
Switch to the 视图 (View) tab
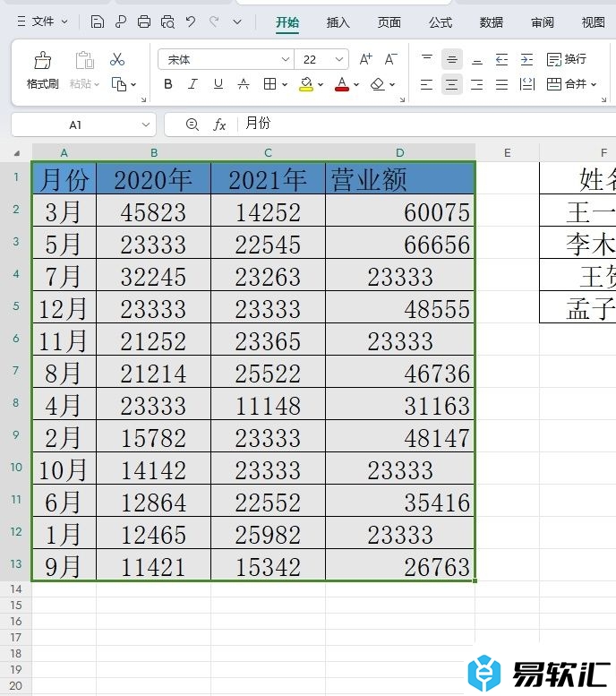[x=594, y=22]
